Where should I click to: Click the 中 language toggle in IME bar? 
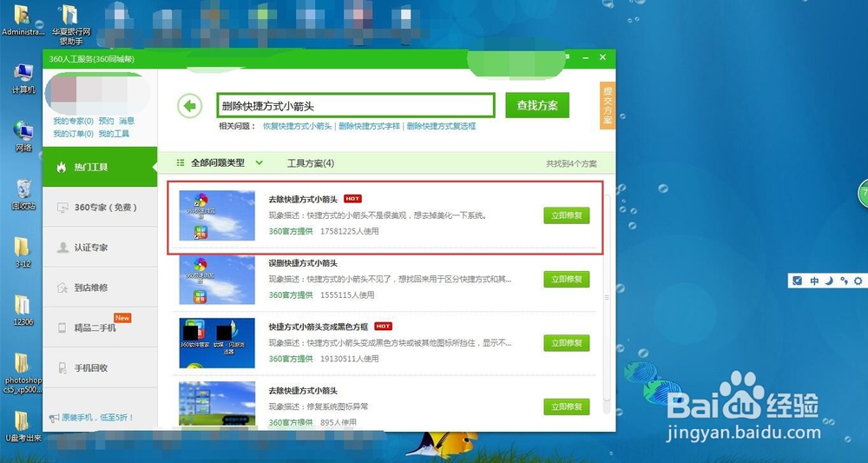(814, 281)
